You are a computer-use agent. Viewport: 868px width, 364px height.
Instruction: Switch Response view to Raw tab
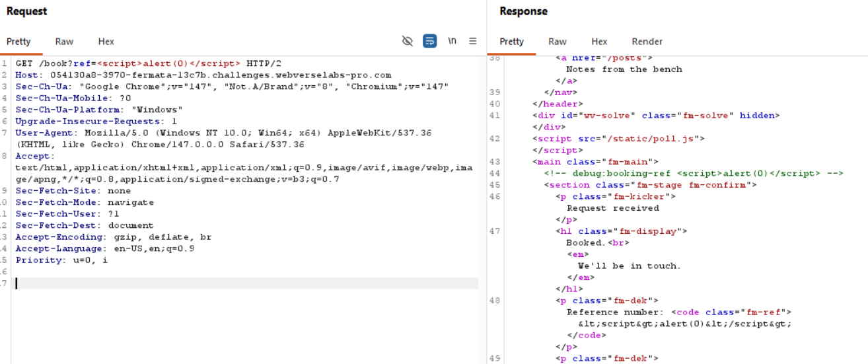[557, 41]
